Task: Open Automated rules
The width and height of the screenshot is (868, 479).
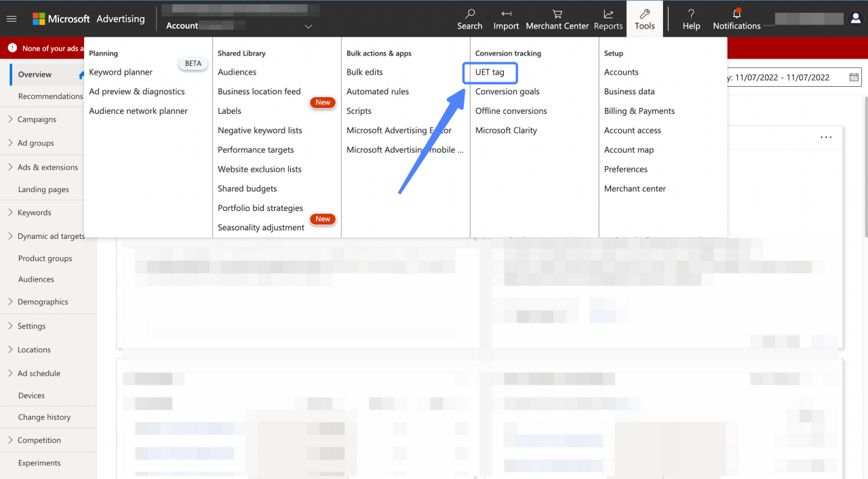Action: pos(378,92)
